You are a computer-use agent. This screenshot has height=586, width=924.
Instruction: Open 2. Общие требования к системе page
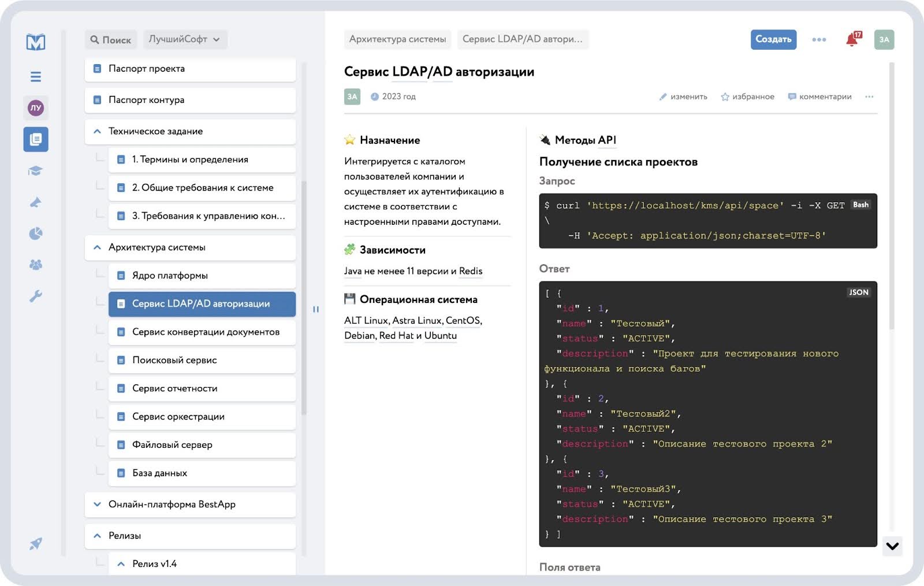pyautogui.click(x=202, y=188)
